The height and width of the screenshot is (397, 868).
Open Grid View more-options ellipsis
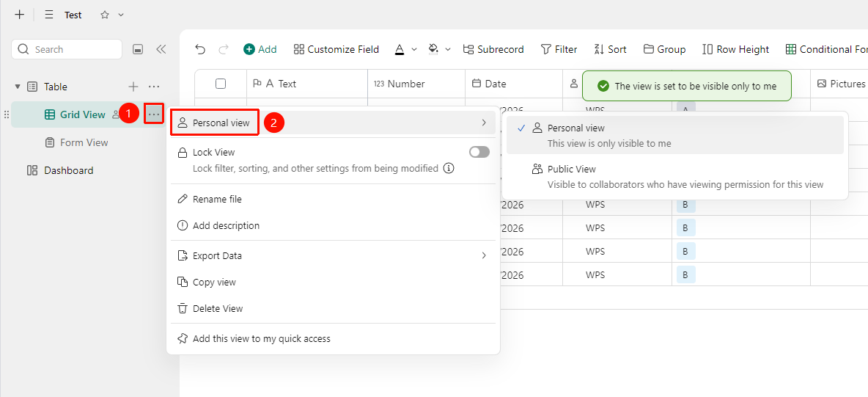tap(154, 114)
